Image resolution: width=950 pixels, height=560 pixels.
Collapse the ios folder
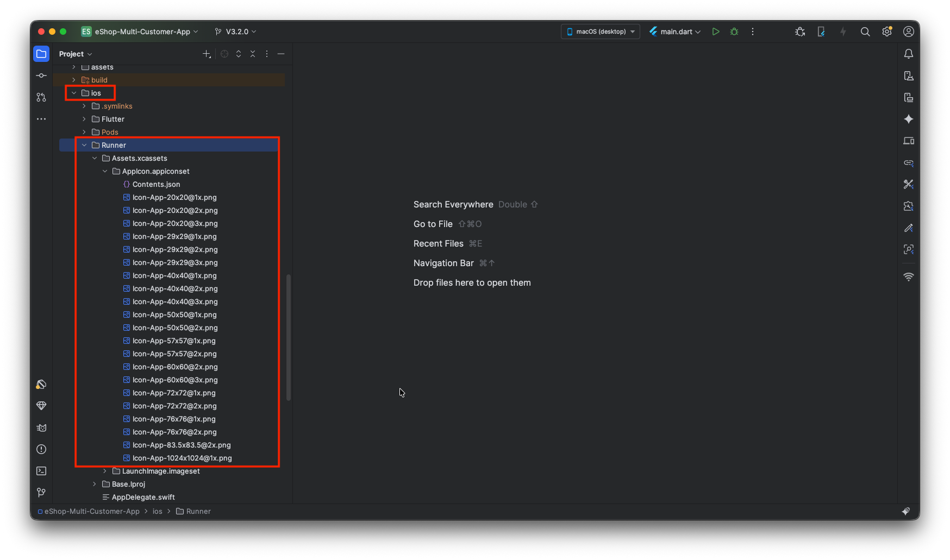point(74,93)
